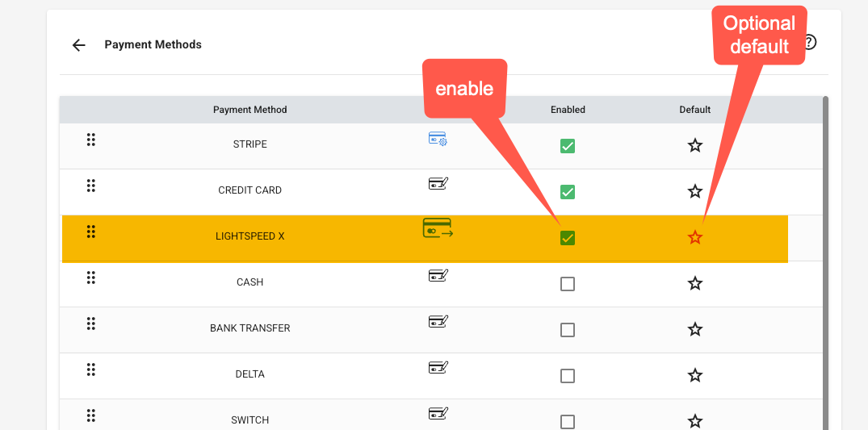Click the Default column header
868x430 pixels.
pos(695,110)
